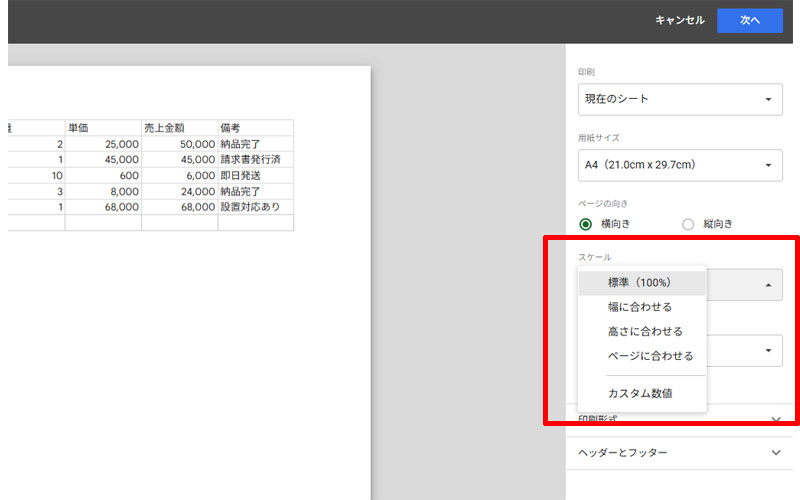This screenshot has width=800, height=500.
Task: Click the 25,000 unit price cell
Action: [103, 144]
